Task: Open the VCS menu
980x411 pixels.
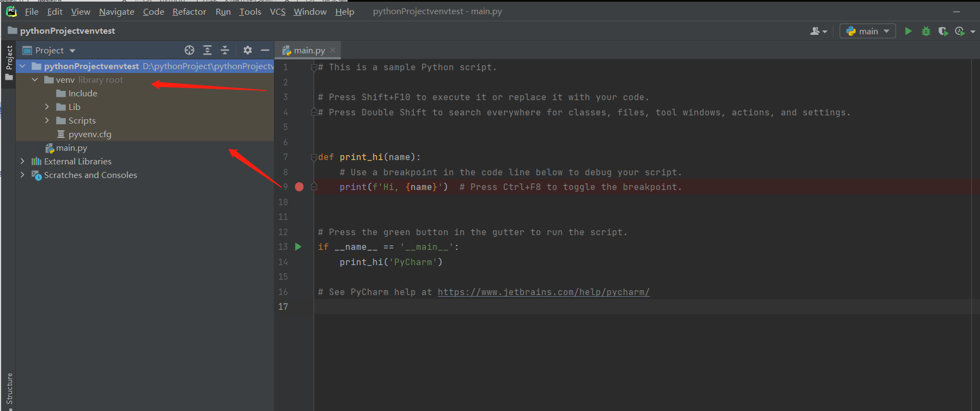Action: pyautogui.click(x=278, y=11)
